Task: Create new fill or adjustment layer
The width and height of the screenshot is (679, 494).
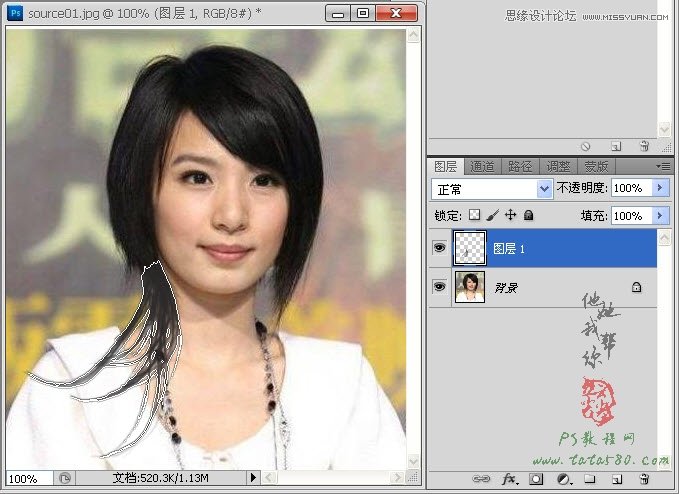Action: tap(564, 479)
